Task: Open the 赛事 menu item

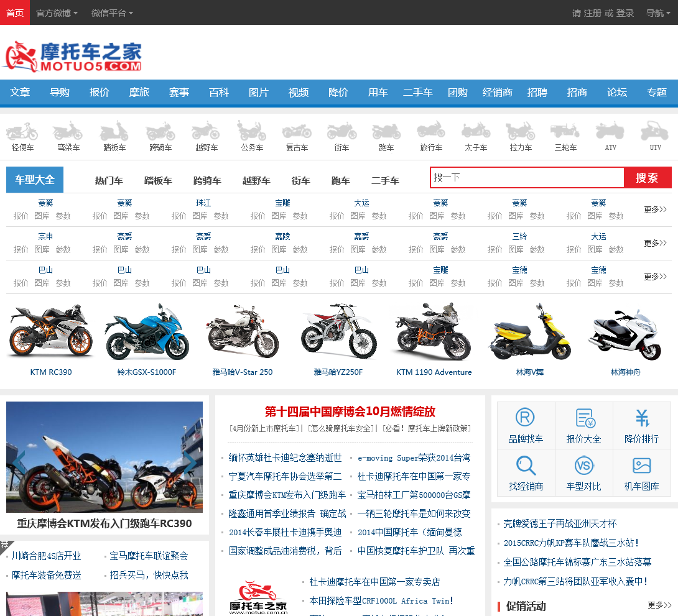Action: (179, 93)
